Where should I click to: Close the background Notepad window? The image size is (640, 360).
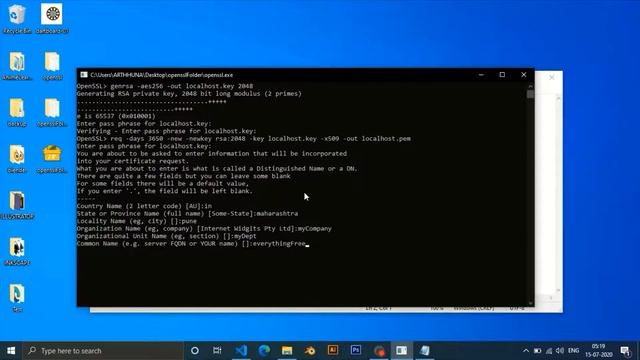(x=552, y=77)
